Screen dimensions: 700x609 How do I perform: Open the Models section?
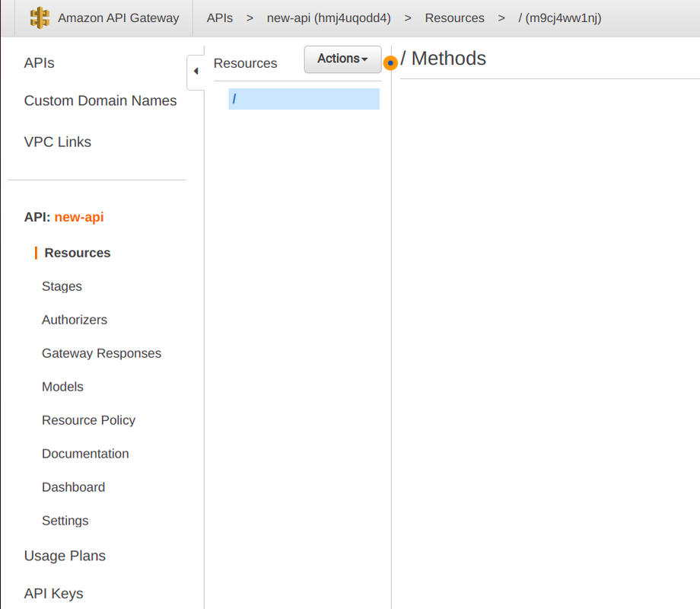click(62, 387)
